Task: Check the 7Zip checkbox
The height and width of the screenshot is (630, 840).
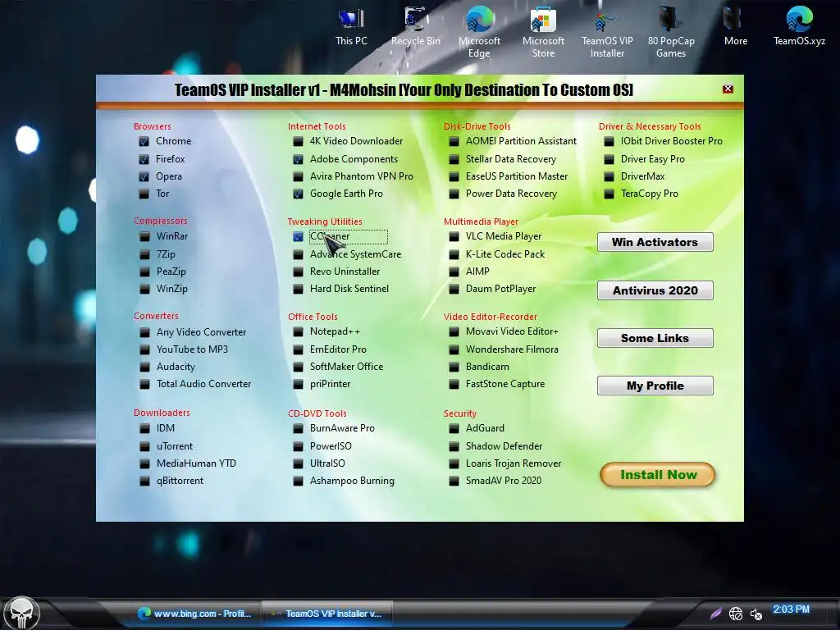Action: (144, 254)
